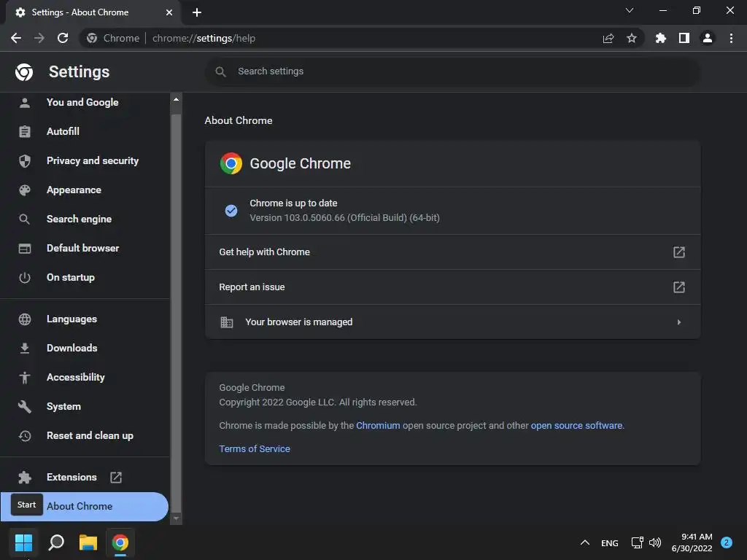Open the profile avatar icon
The height and width of the screenshot is (560, 747).
click(708, 38)
